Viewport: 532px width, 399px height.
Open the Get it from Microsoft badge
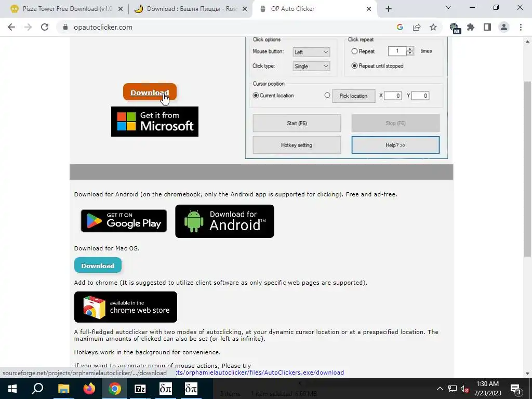tap(155, 122)
